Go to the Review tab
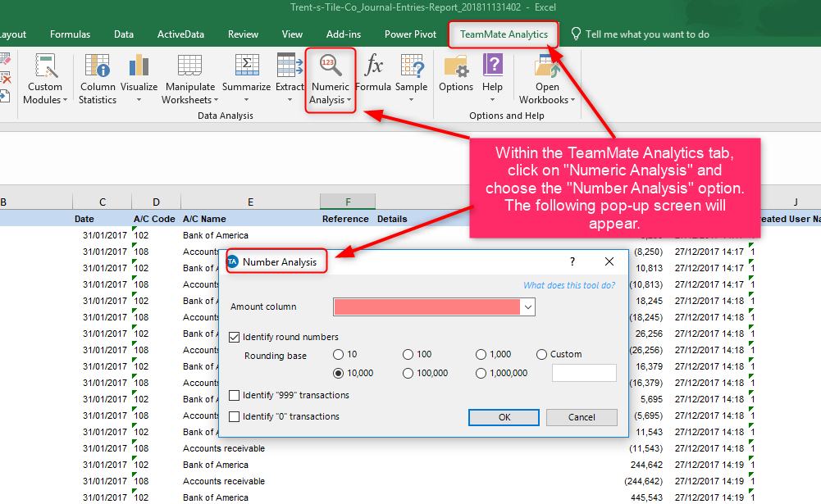Viewport: 821px width, 504px height. [243, 34]
